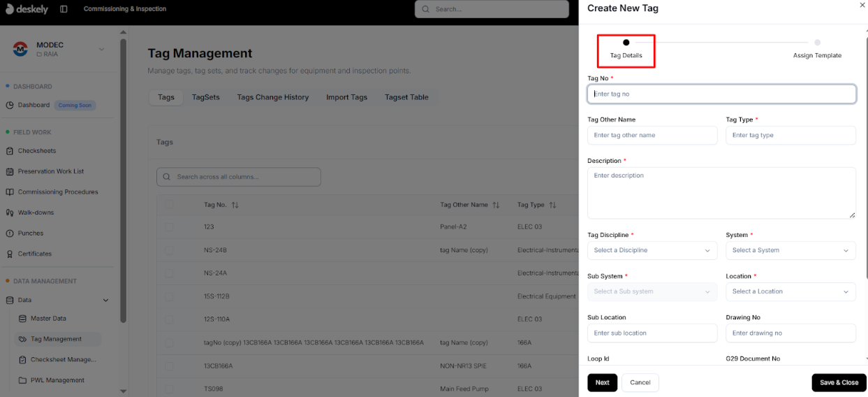868x397 pixels.
Task: Open the Tag Discipline dropdown
Action: pos(652,250)
